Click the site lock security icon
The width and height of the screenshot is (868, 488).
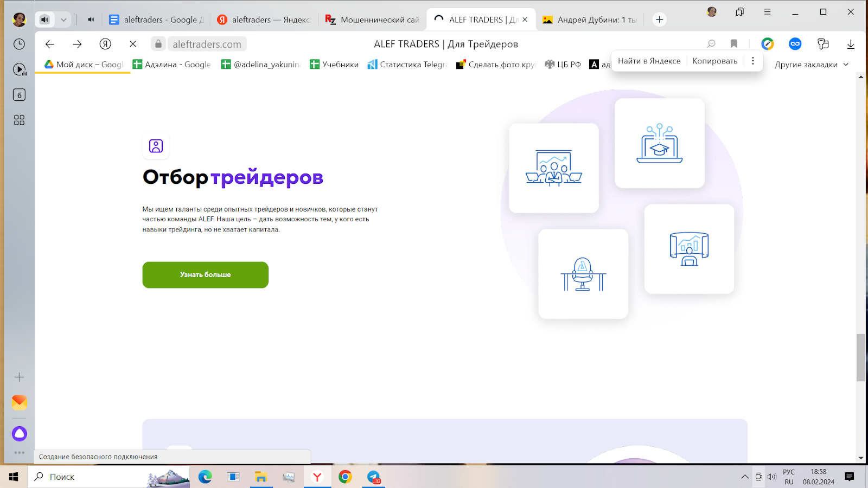tap(158, 44)
